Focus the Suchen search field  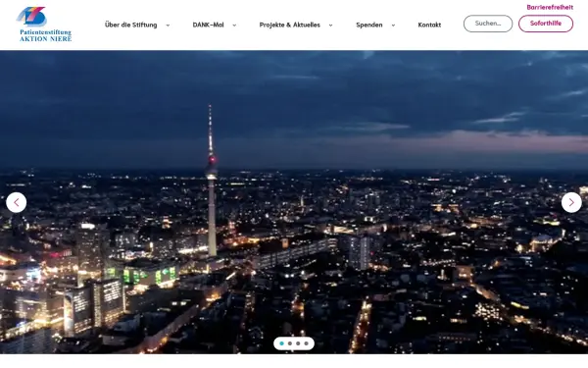[x=488, y=24]
